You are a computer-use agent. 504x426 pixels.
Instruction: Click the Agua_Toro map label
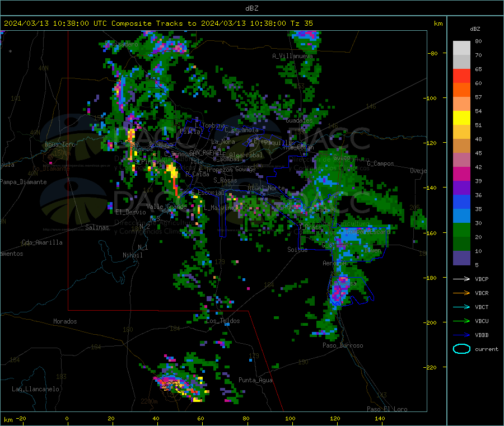point(60,144)
